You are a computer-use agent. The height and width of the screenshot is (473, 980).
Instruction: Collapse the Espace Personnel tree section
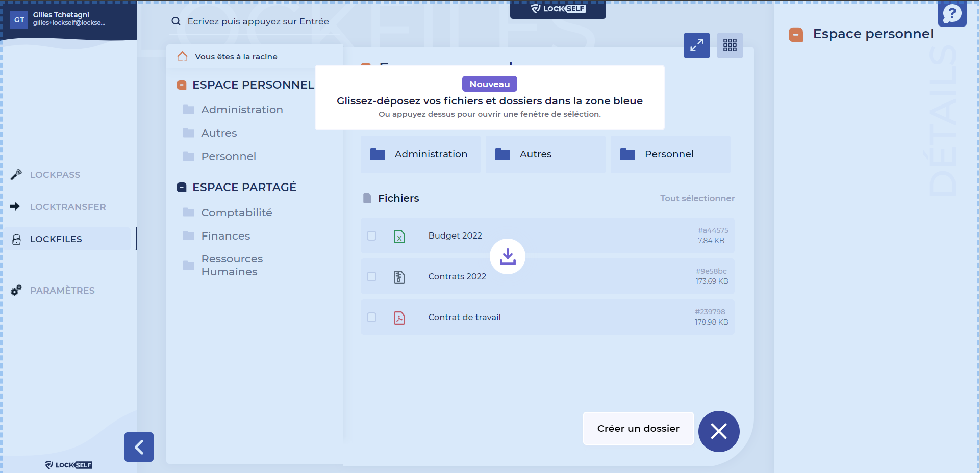point(182,85)
